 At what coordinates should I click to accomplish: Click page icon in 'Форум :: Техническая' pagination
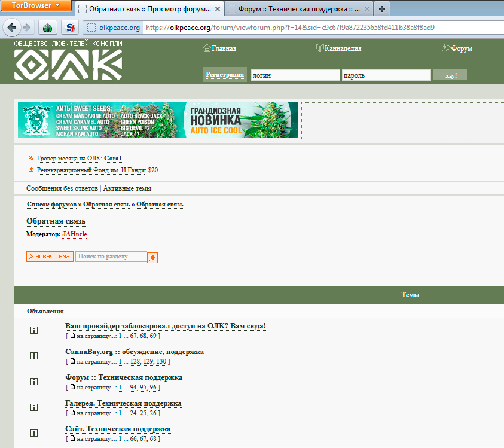tap(73, 387)
